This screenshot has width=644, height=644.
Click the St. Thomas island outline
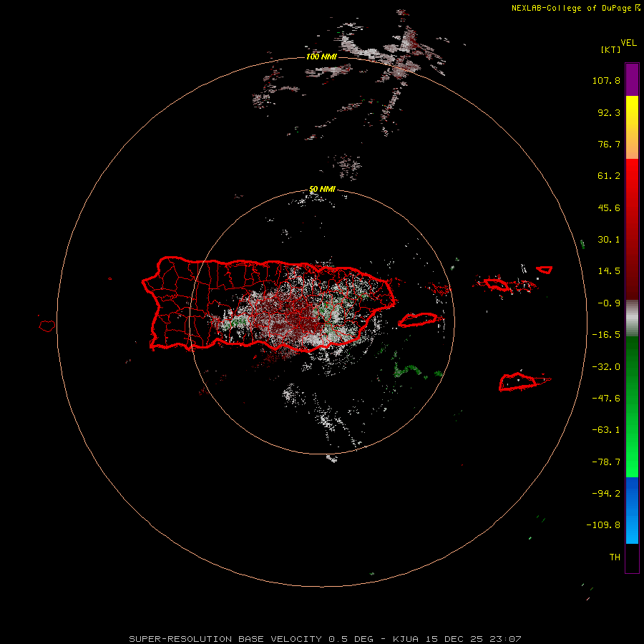(x=496, y=284)
